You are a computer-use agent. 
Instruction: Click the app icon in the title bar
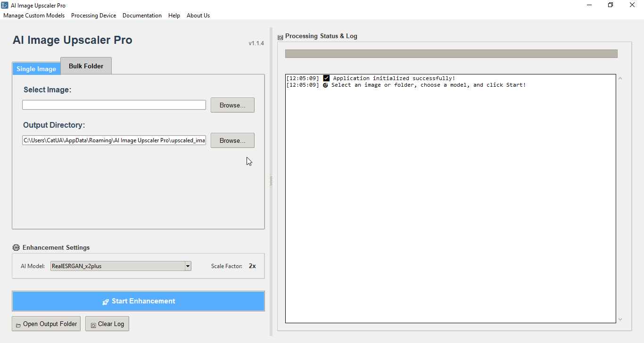[x=5, y=5]
